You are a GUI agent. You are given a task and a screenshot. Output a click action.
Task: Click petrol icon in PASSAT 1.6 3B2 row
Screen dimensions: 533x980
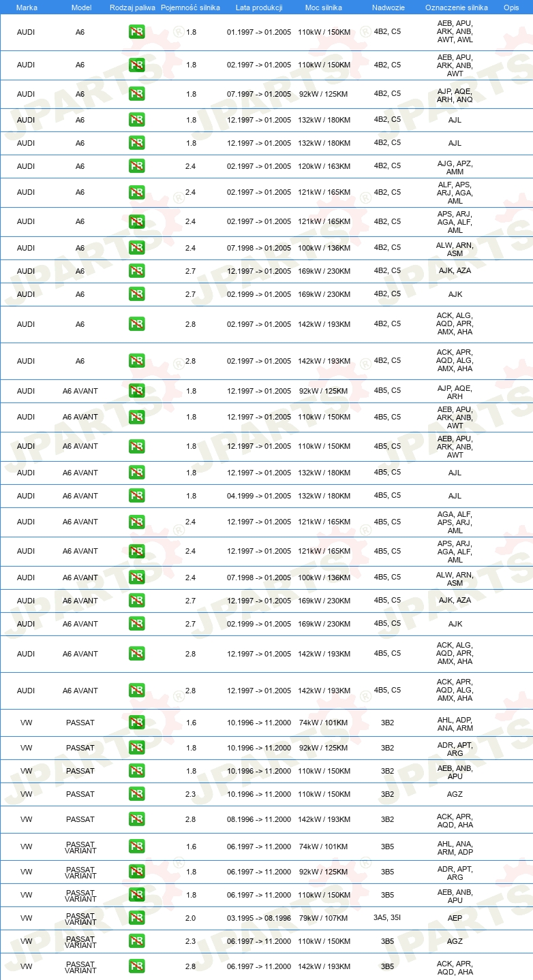[x=136, y=723]
